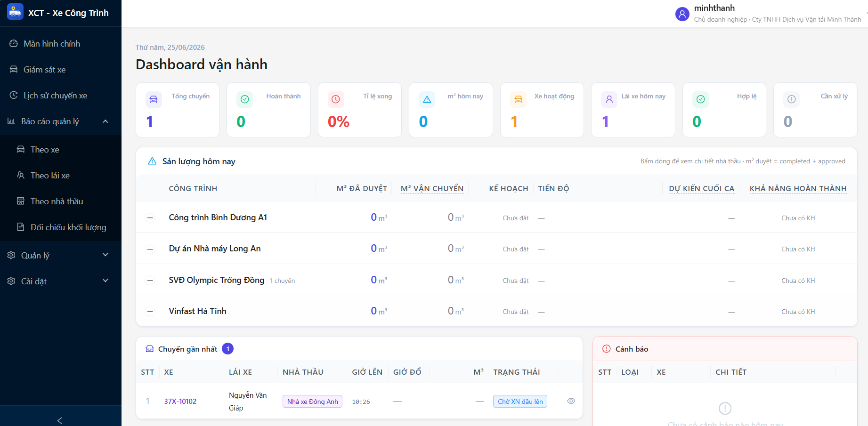Screen dimensions: 868x426
Task: Expand SVĐ Olympic Trống Đồng row
Action: click(x=150, y=281)
